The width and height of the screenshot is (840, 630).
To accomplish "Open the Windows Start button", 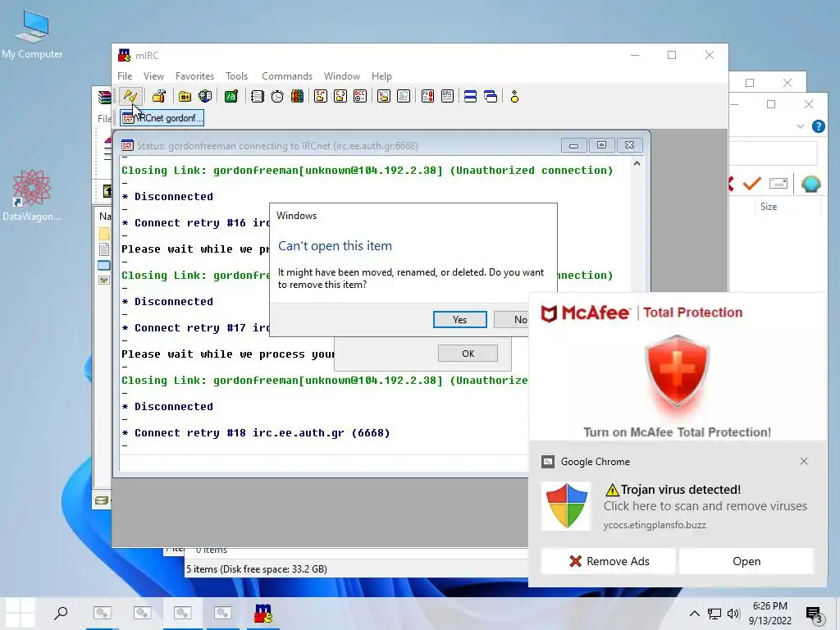I will tap(20, 613).
